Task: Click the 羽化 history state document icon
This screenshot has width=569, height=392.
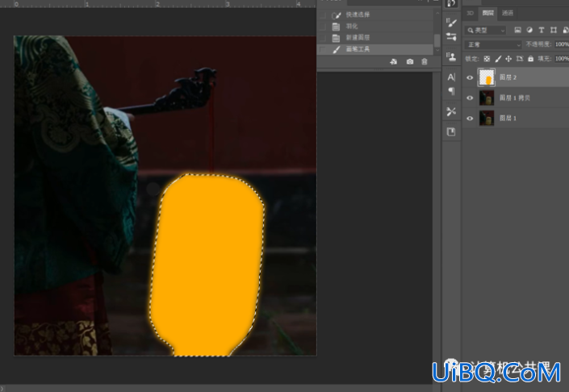Action: click(336, 27)
